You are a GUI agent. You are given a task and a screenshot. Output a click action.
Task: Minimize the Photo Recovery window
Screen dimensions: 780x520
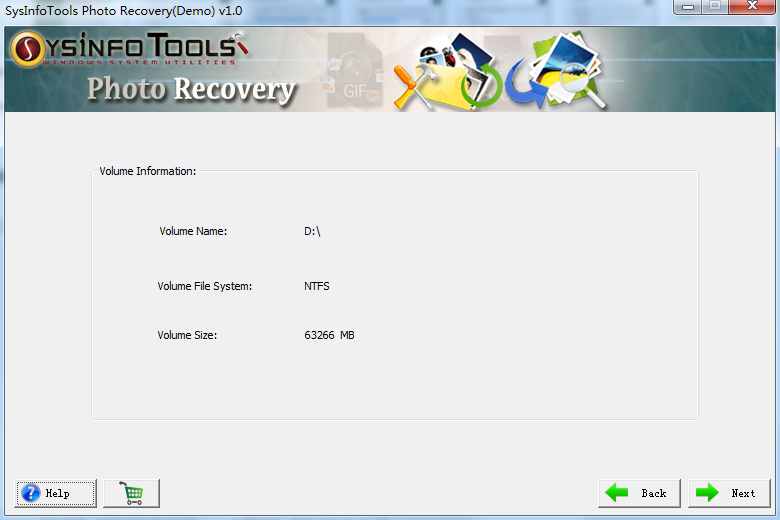point(687,6)
